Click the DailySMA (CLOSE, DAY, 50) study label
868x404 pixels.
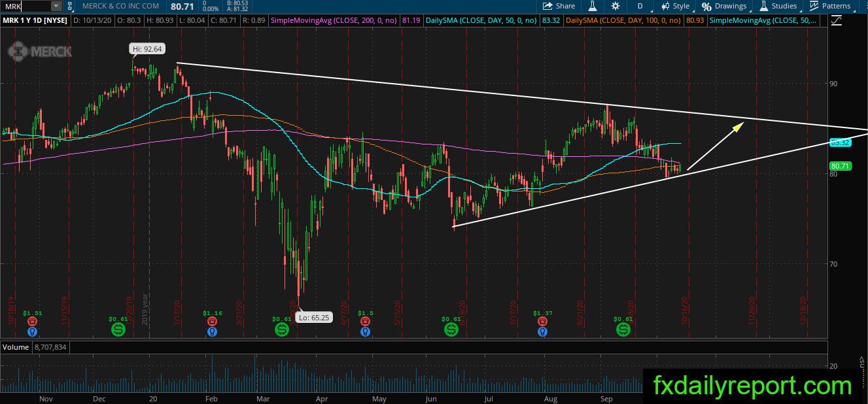click(481, 20)
